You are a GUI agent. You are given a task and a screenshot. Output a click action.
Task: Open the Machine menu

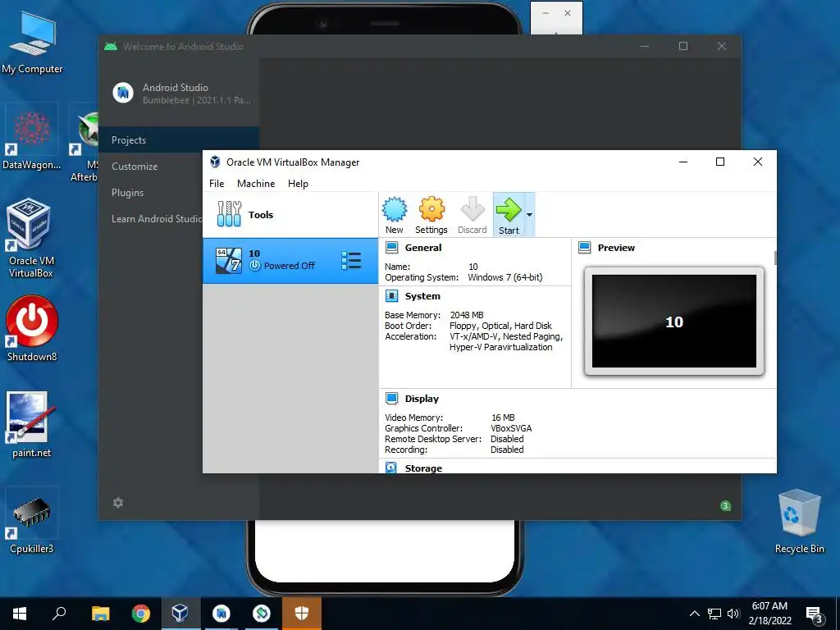tap(256, 184)
